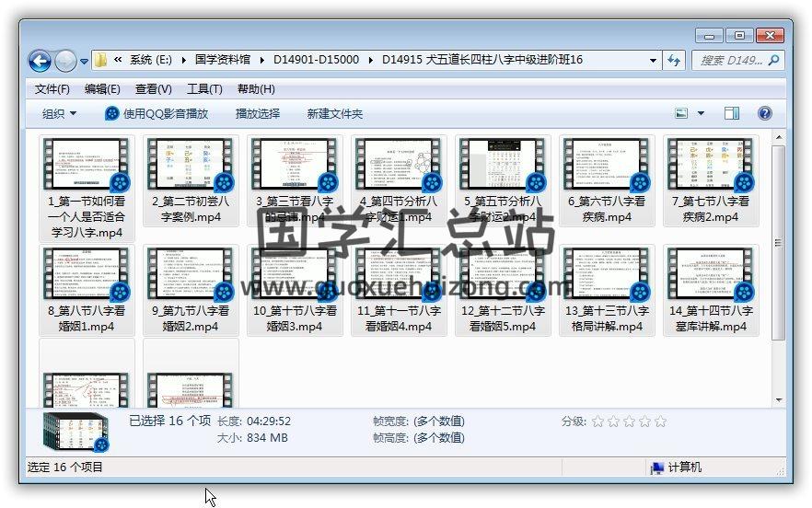812x508 pixels.
Task: Open the view options dropdown arrow
Action: [701, 113]
